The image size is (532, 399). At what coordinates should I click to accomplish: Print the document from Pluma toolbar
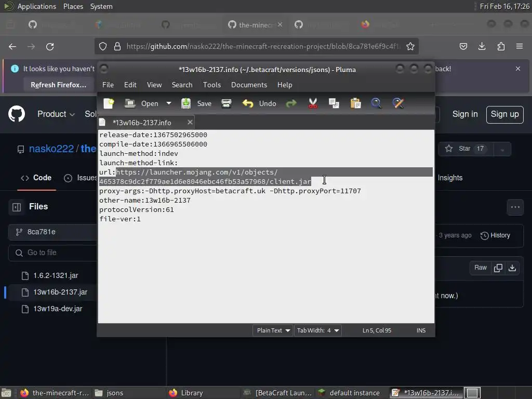pos(227,103)
